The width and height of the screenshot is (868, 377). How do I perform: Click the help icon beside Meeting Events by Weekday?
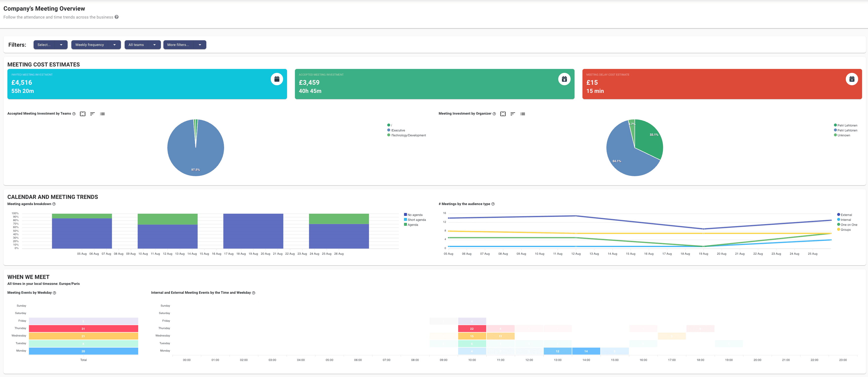54,293
